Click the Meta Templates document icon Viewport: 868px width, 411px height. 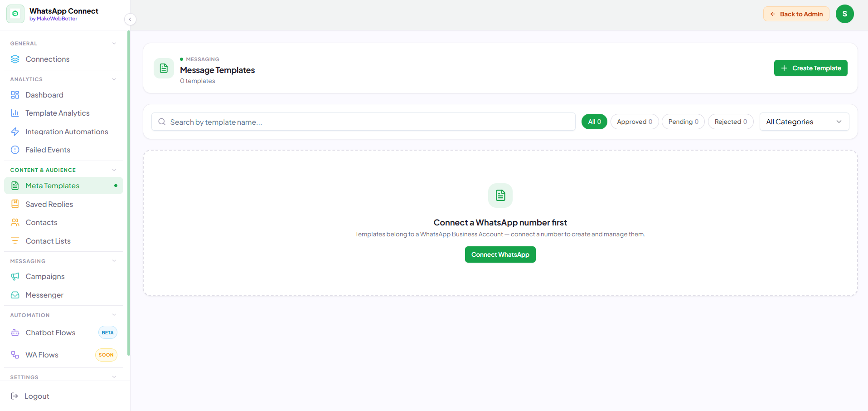pos(15,186)
